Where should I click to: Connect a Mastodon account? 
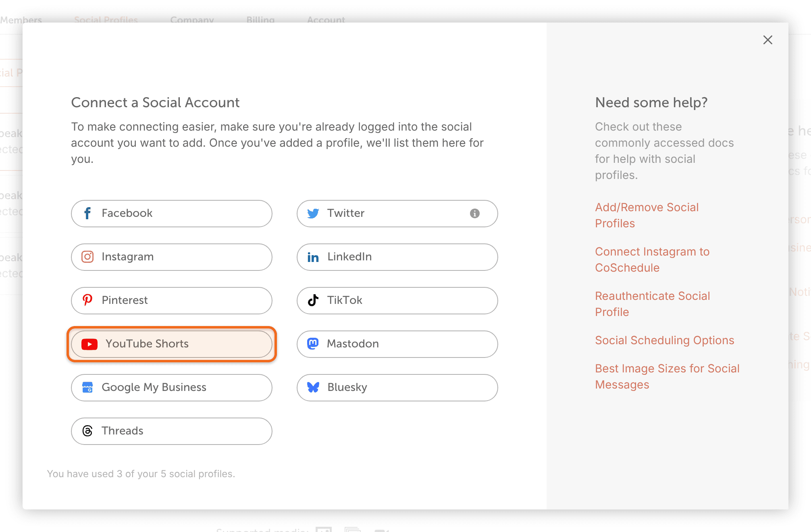[397, 344]
